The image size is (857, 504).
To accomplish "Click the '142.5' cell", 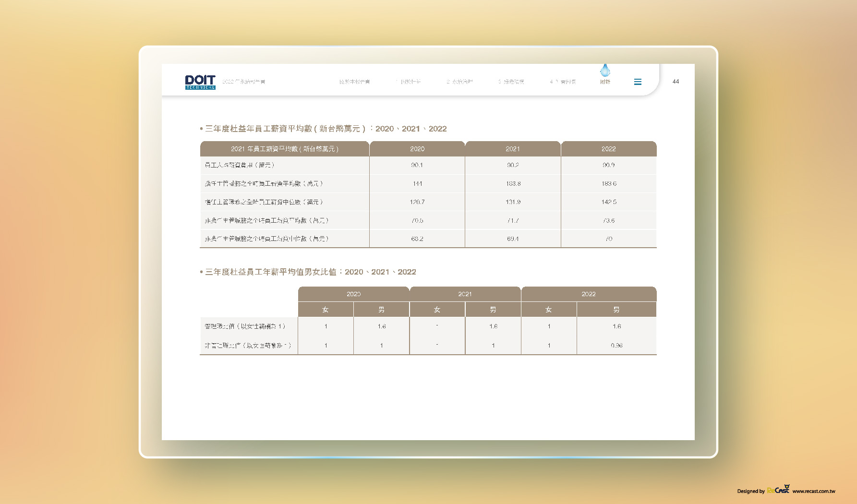I will pyautogui.click(x=609, y=202).
